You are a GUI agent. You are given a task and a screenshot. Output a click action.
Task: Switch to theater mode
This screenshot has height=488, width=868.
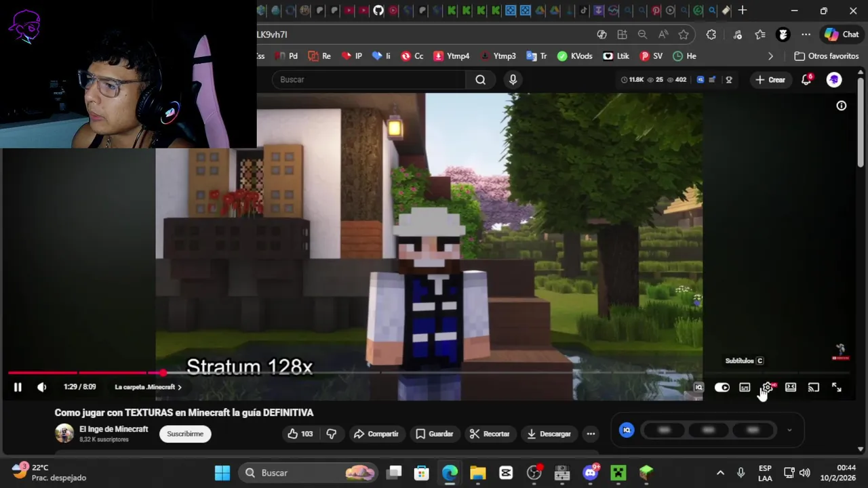(x=791, y=387)
